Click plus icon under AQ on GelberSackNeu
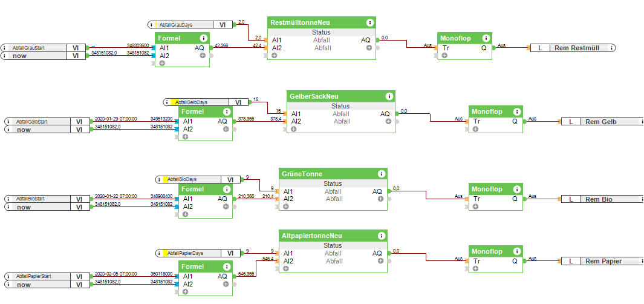644x304 pixels. pos(388,121)
